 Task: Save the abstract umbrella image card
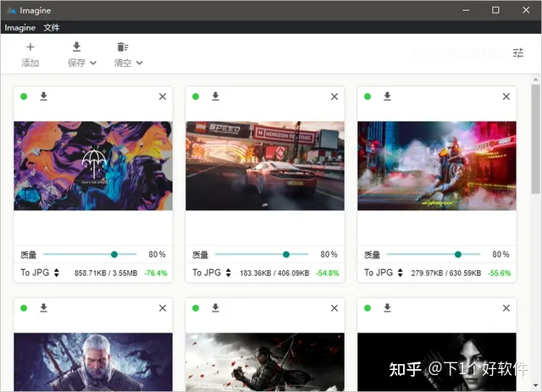[43, 97]
